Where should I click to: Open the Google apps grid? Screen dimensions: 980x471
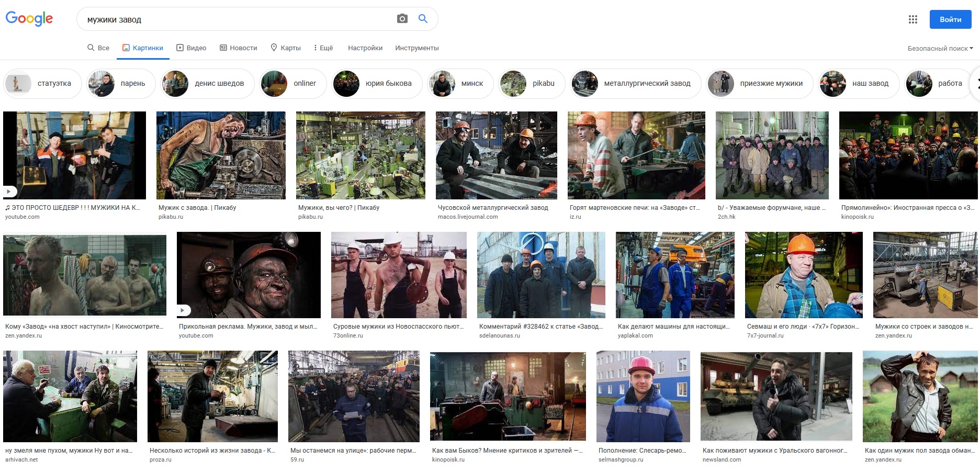[913, 19]
